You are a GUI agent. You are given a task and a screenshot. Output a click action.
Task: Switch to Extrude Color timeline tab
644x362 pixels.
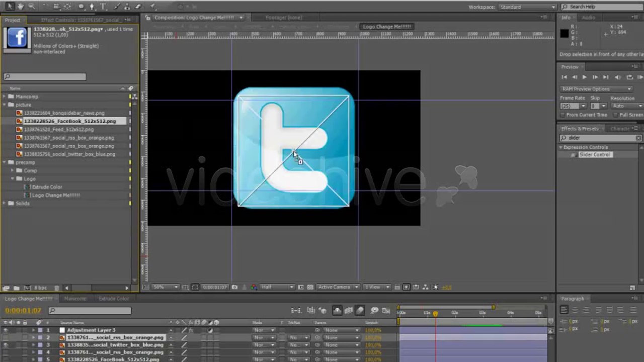click(114, 298)
